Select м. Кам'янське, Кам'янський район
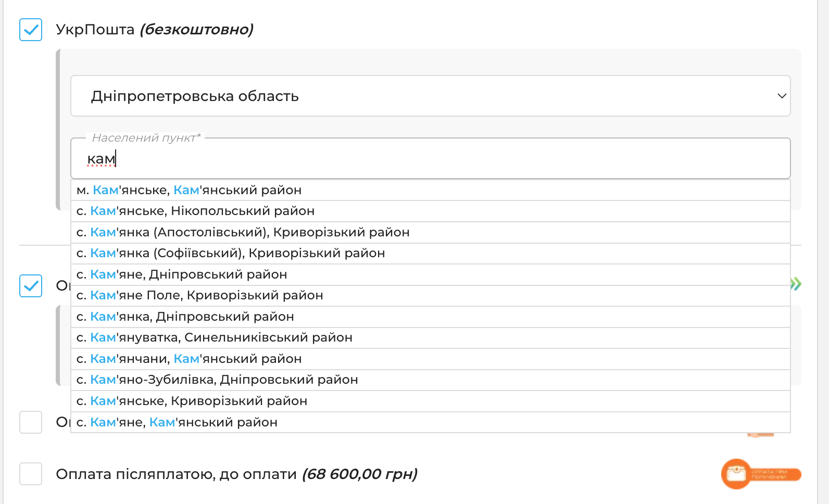Viewport: 829px width, 504px height. pos(431,190)
